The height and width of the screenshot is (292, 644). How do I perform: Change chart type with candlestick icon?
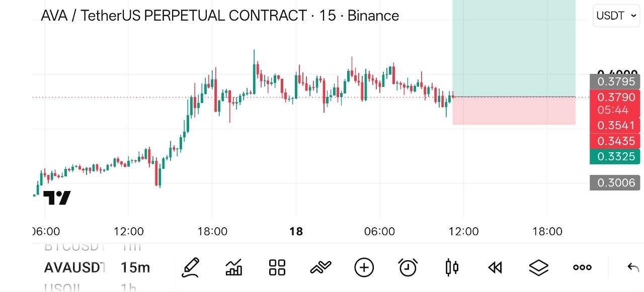(452, 267)
